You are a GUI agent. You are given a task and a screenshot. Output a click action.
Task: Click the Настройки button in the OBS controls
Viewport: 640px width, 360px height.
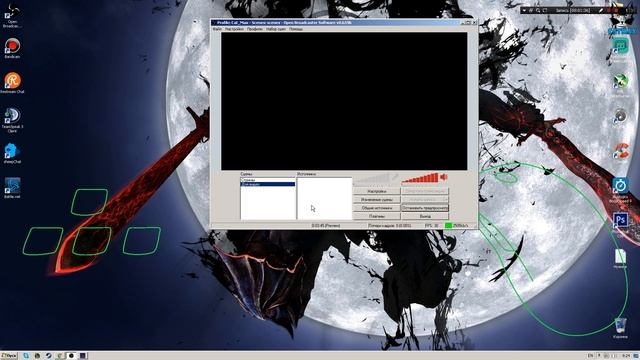click(x=377, y=191)
